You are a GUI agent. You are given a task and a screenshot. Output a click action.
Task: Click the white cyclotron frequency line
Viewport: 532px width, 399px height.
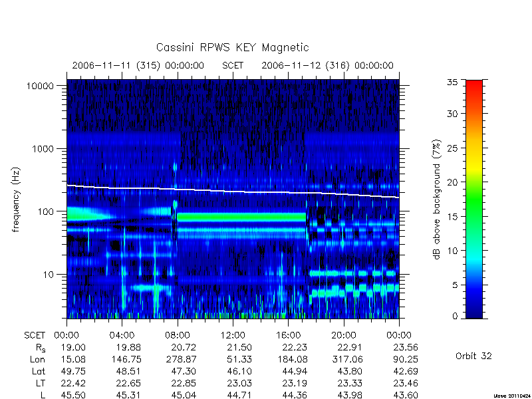pos(233,192)
